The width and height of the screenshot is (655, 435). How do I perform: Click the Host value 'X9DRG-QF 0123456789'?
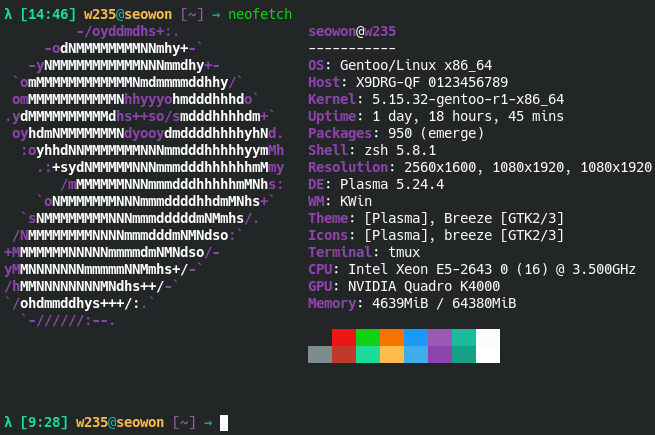(432, 82)
